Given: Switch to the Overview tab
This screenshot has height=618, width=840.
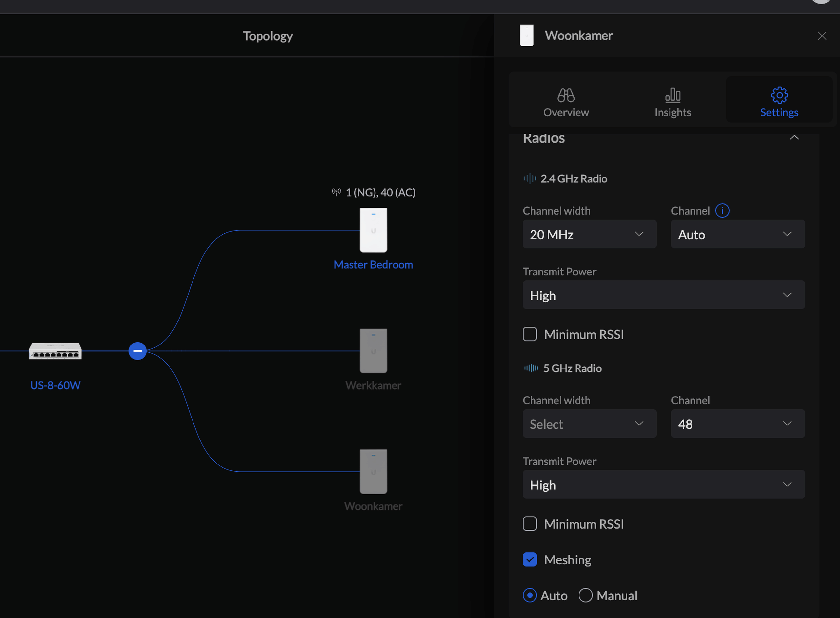Looking at the screenshot, I should click(566, 102).
